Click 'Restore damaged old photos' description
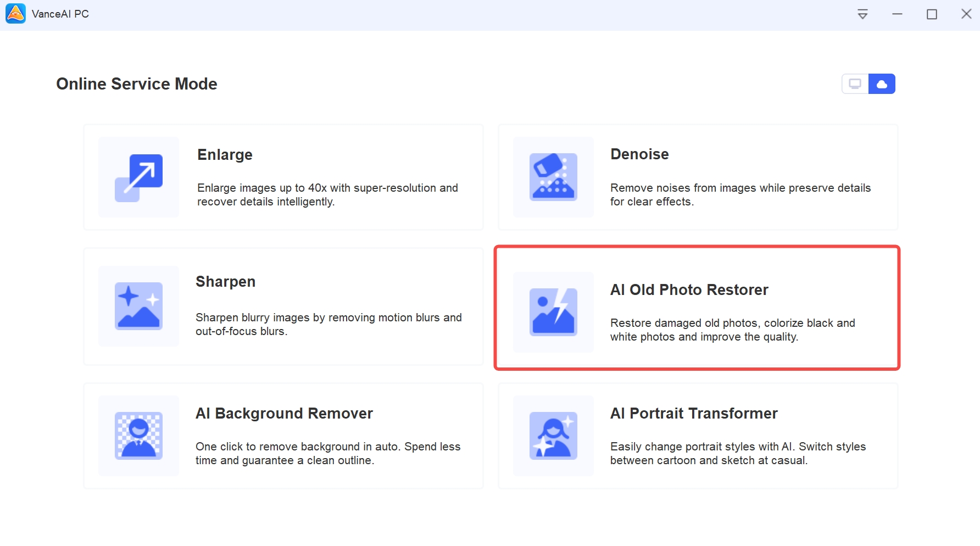 [x=733, y=330]
